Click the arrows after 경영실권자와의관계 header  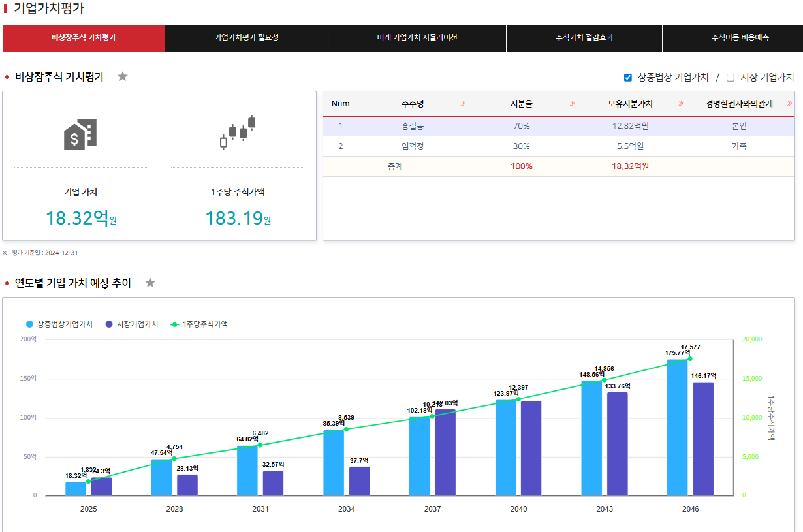[x=789, y=104]
